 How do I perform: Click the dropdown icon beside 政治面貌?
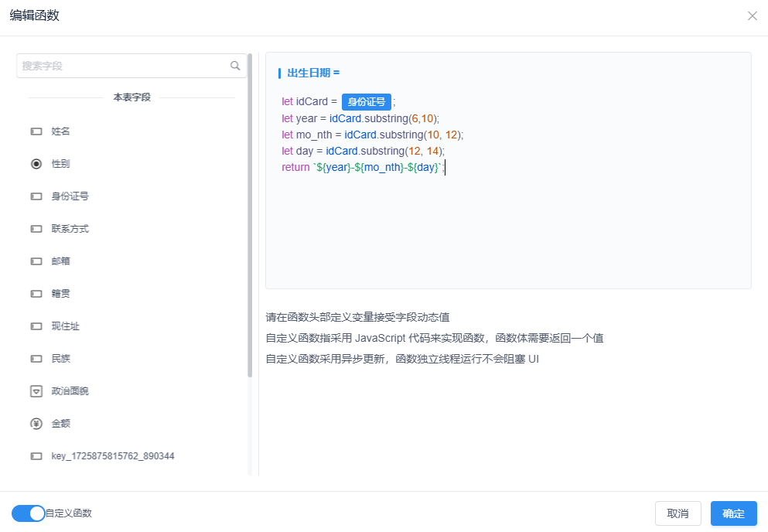pos(36,391)
